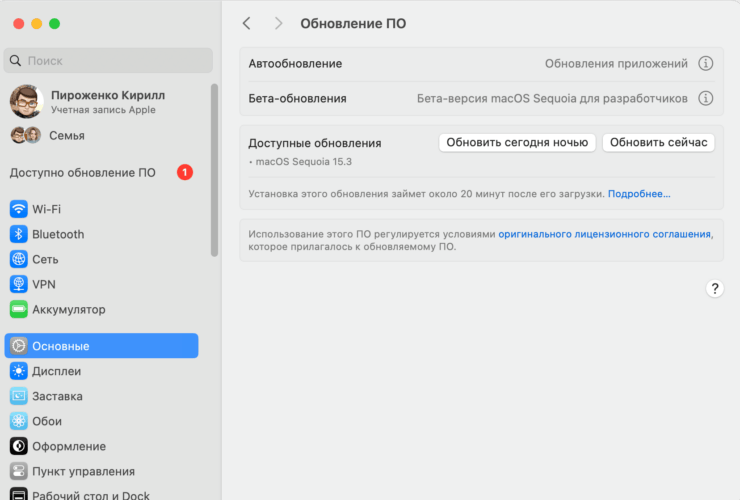
Task: Select Семья in the sidebar
Action: (67, 136)
